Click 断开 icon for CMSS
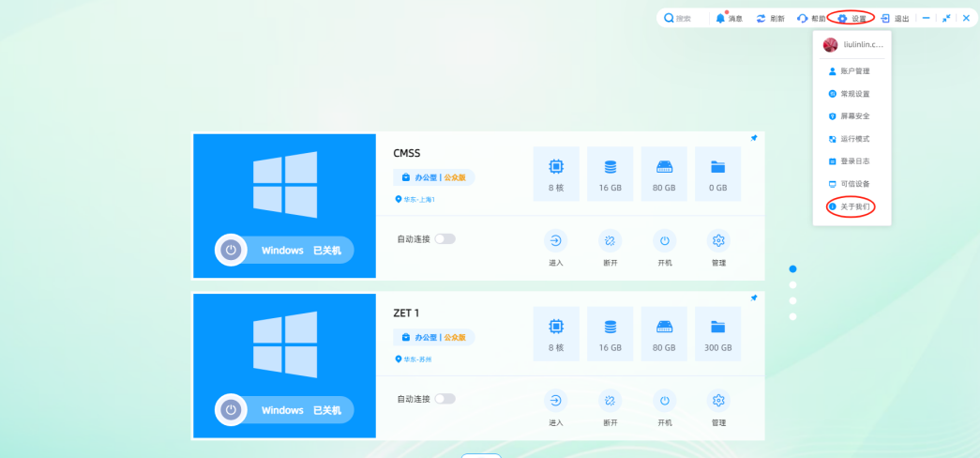This screenshot has width=980, height=458. pyautogui.click(x=610, y=240)
